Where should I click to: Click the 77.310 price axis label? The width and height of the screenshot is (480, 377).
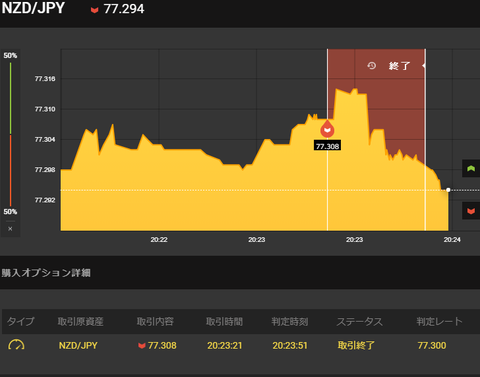point(45,109)
